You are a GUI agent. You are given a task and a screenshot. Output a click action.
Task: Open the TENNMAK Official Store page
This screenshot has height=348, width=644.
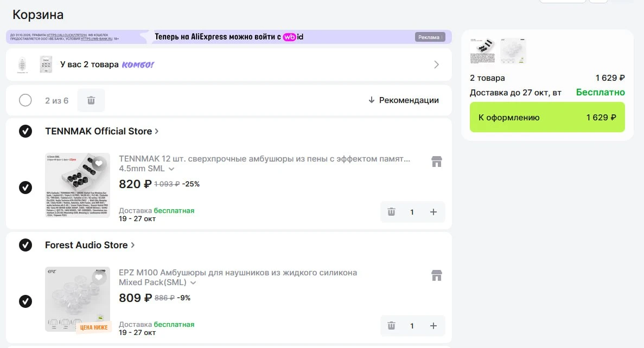[x=101, y=131]
